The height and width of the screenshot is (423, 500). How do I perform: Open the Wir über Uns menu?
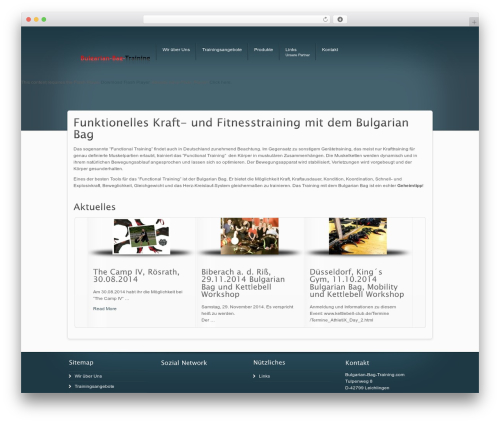pyautogui.click(x=176, y=50)
